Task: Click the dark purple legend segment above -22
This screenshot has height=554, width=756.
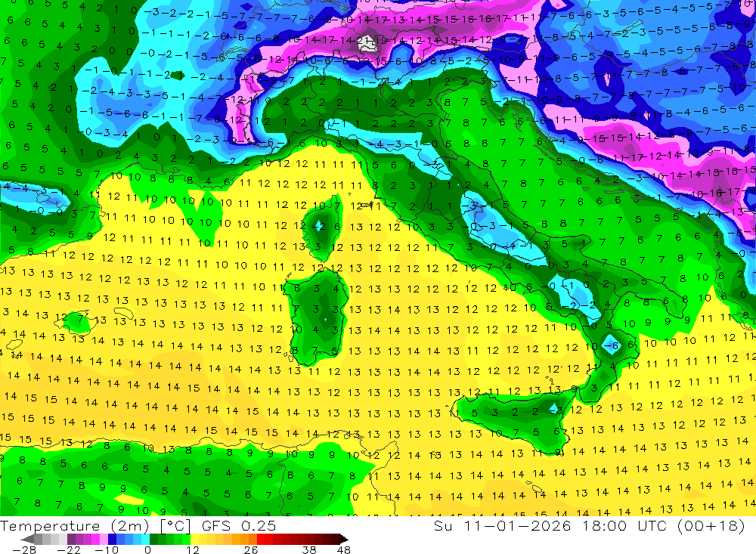Action: click(71, 539)
